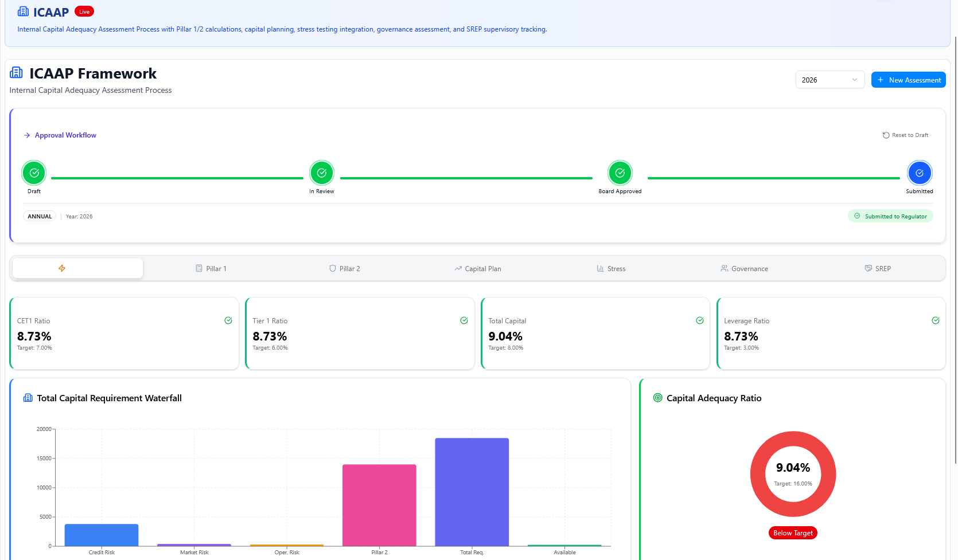Click the Total Capital status check icon
The width and height of the screenshot is (958, 560).
(700, 320)
